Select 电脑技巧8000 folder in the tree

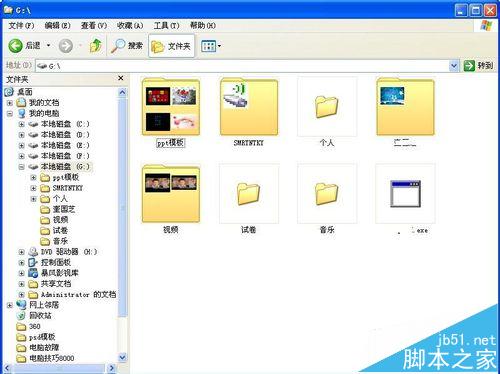point(52,358)
